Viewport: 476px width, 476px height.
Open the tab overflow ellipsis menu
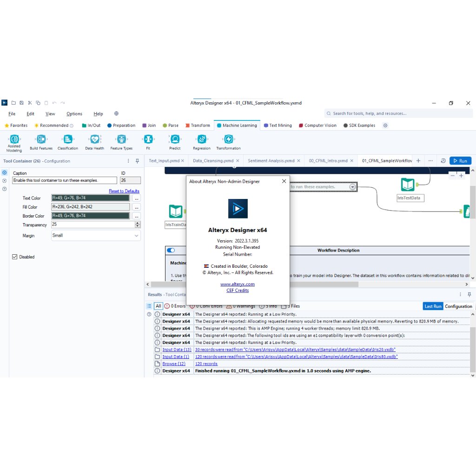430,160
